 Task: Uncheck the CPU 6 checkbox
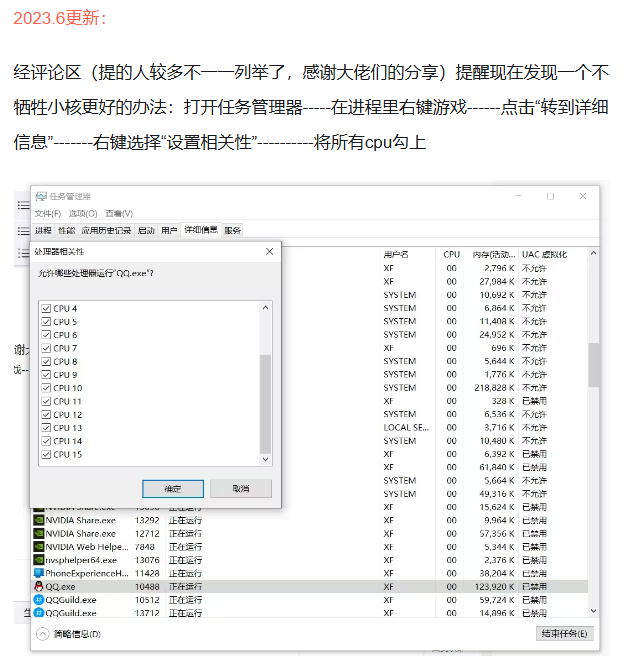(46, 335)
